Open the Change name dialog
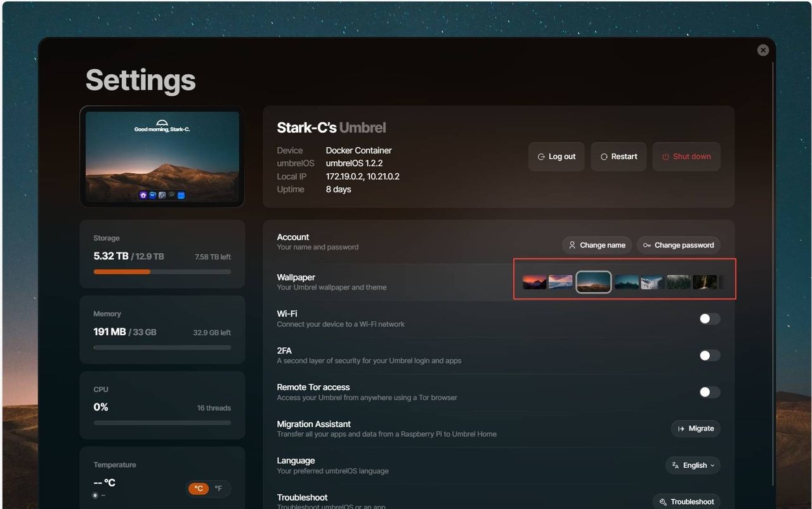This screenshot has height=509, width=812. [597, 245]
